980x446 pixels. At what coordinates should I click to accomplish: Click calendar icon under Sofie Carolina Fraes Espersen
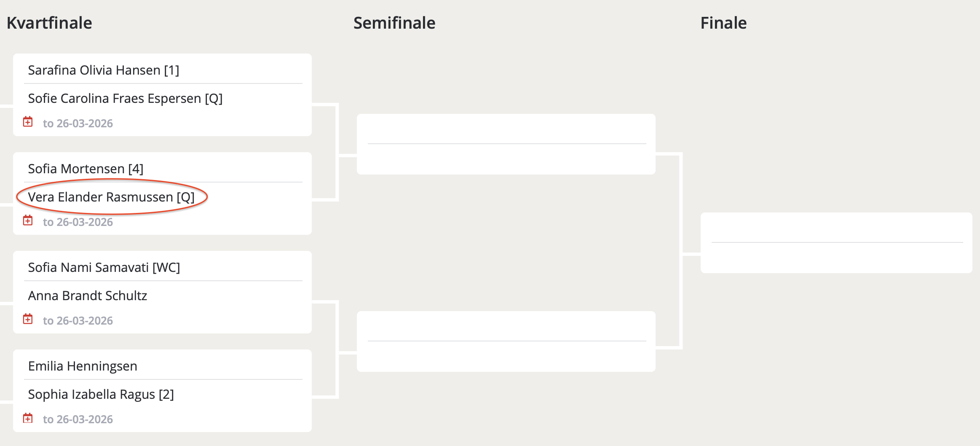28,122
